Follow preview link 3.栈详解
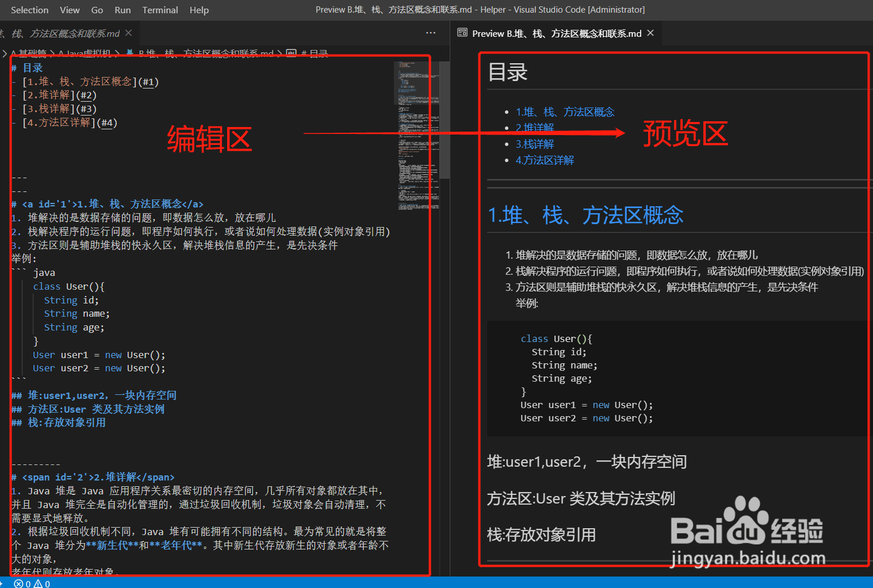This screenshot has height=588, width=873. click(x=535, y=144)
